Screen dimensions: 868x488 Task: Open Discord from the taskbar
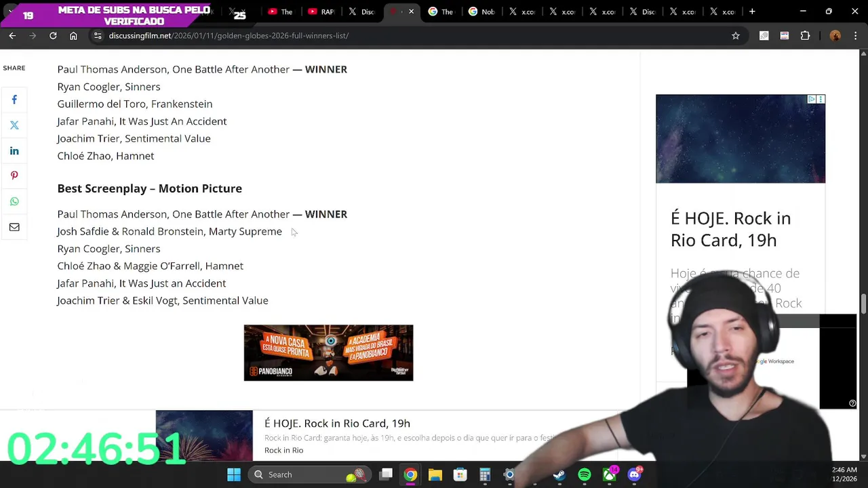coord(635,474)
